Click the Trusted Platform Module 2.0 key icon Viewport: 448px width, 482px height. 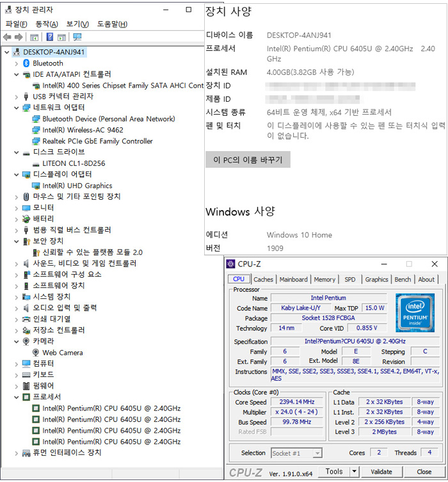tap(36, 253)
